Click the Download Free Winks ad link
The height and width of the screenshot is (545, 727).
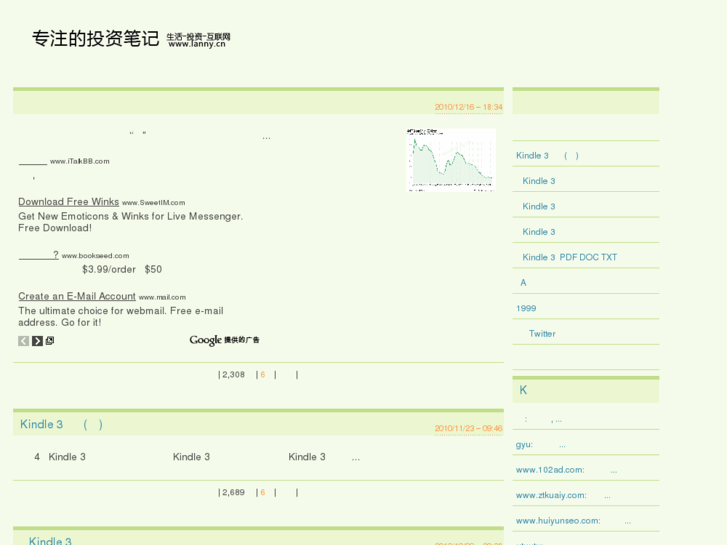pyautogui.click(x=69, y=202)
